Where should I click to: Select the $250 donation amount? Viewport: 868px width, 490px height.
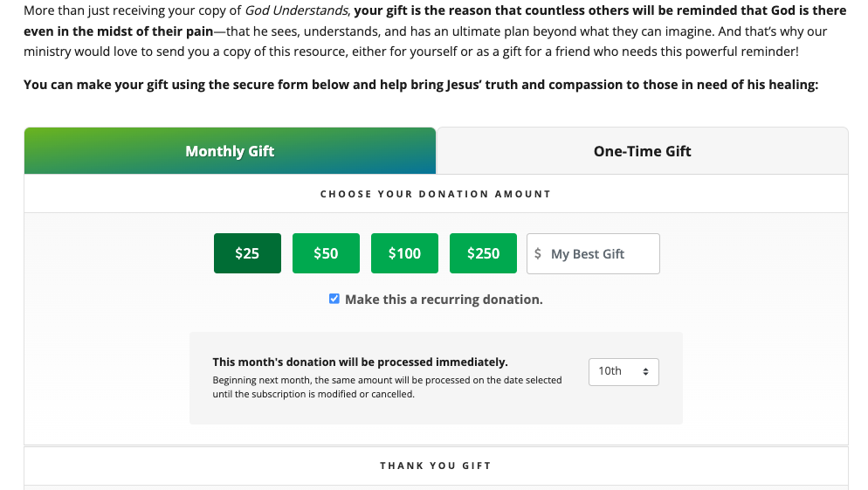tap(483, 253)
